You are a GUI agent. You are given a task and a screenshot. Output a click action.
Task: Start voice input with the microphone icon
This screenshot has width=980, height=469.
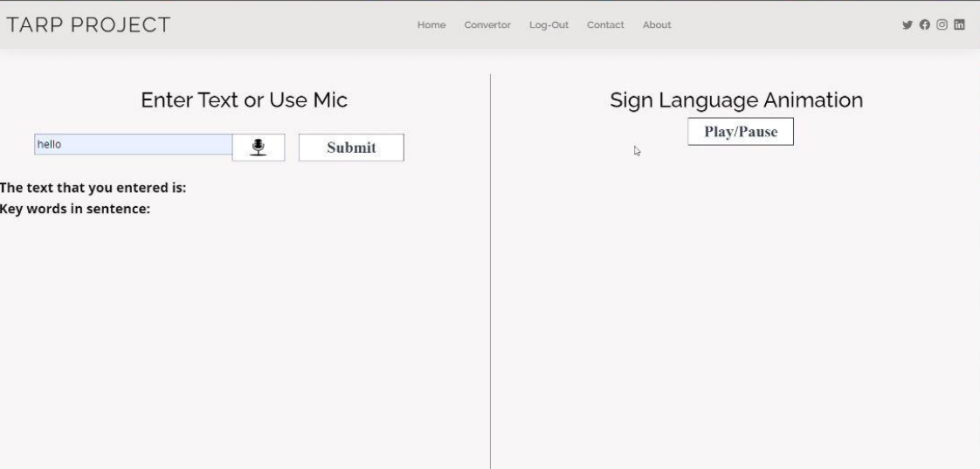pos(259,148)
